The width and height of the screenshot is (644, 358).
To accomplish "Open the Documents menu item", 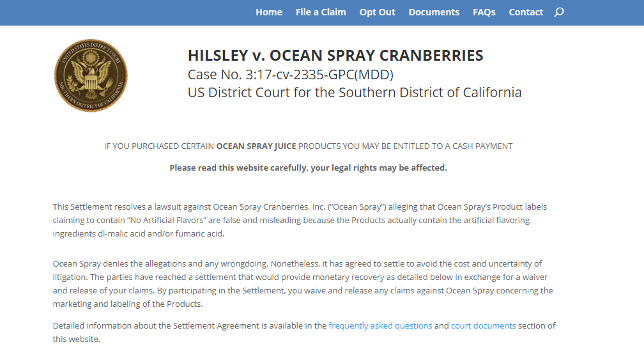I will tap(434, 12).
